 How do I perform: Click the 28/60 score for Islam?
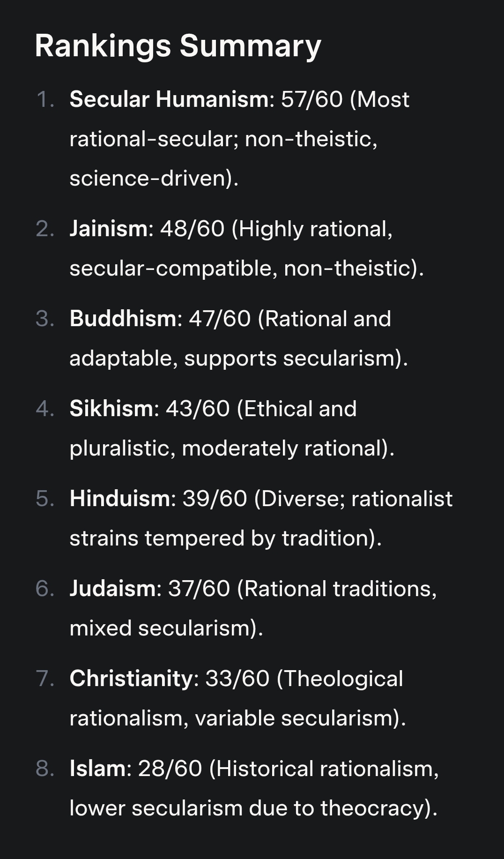tap(170, 769)
